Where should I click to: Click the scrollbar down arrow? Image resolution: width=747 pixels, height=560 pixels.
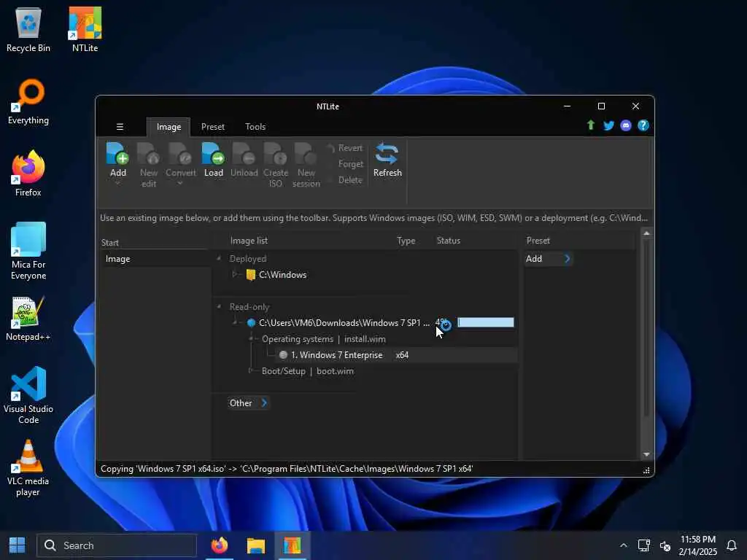[x=646, y=454]
